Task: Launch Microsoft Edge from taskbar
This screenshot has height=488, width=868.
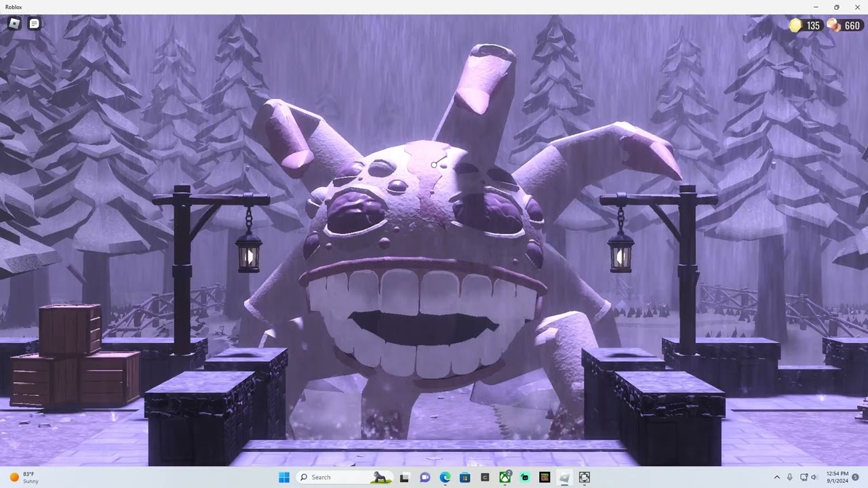Action: 445,477
